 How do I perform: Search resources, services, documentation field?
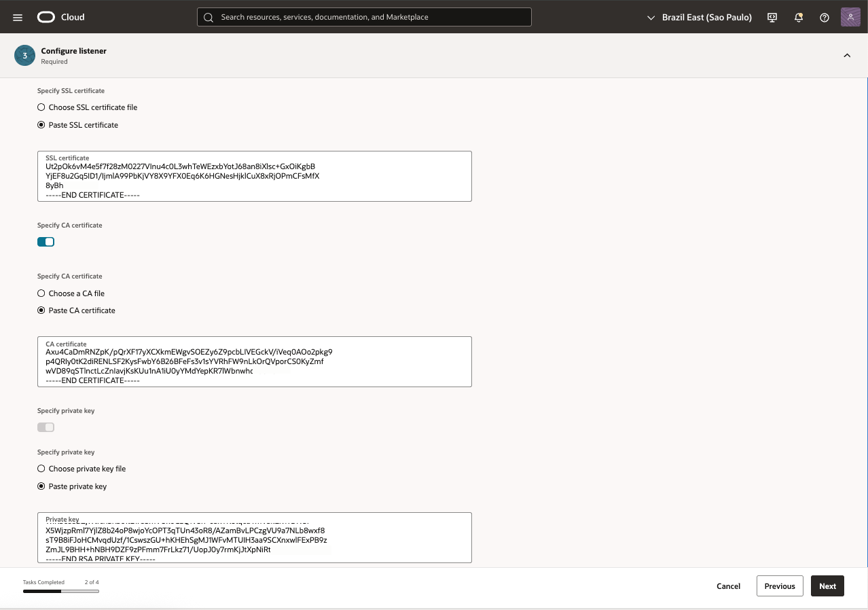(x=364, y=17)
